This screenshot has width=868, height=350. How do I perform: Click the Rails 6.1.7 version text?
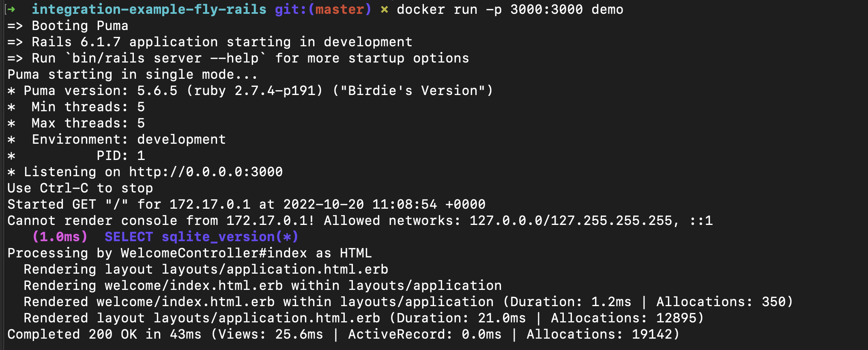[100, 42]
